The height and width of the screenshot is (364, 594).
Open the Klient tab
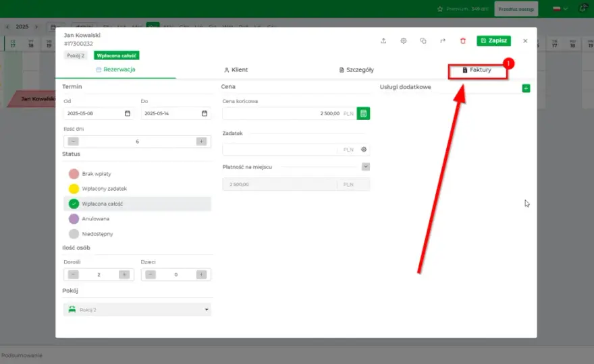(236, 70)
